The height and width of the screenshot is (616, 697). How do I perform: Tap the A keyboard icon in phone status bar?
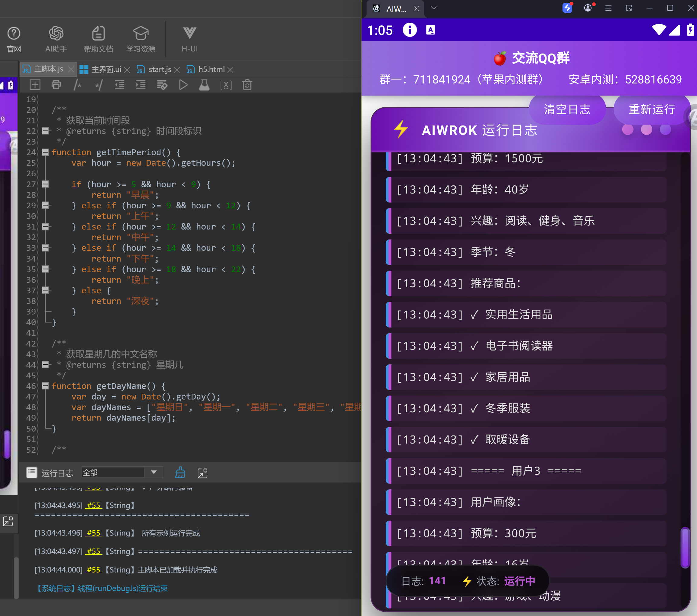[x=430, y=30]
